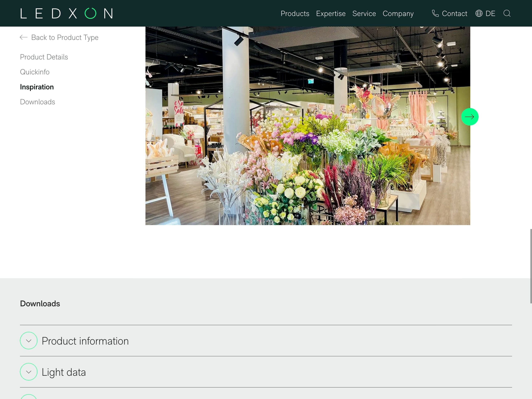Viewport: 532px width, 399px height.
Task: Jump to the Quickinfo section
Action: 35,72
